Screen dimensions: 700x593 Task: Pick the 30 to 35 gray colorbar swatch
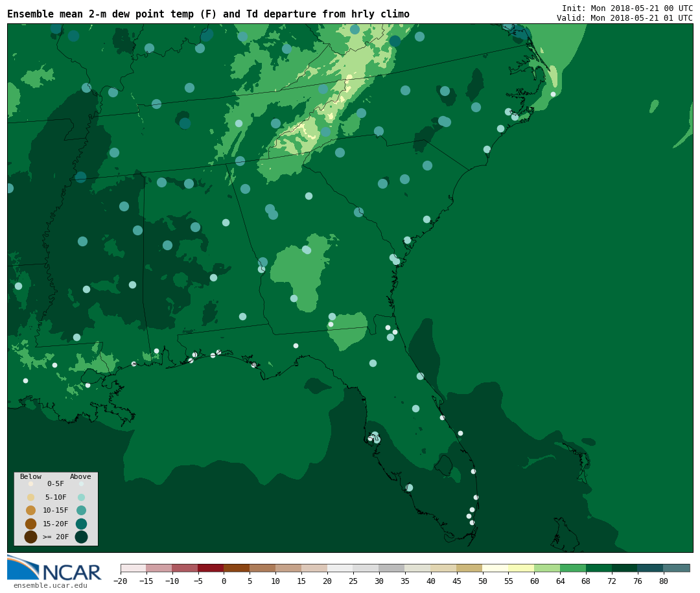point(391,568)
